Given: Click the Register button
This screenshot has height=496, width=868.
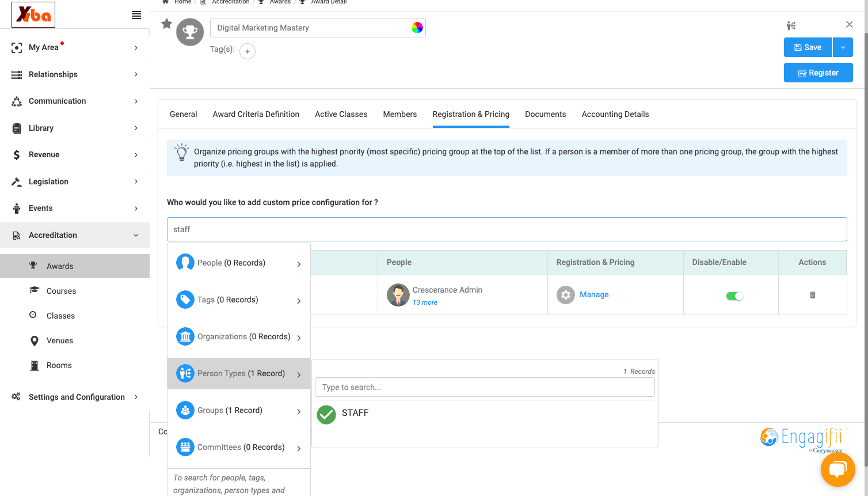Looking at the screenshot, I should click(x=818, y=73).
